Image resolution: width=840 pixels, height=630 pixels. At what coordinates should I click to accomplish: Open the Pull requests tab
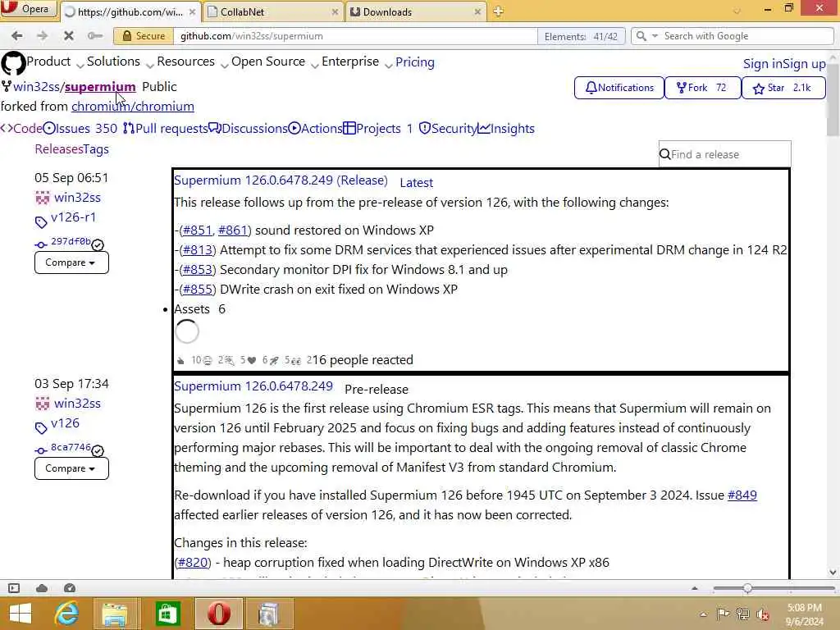point(165,129)
